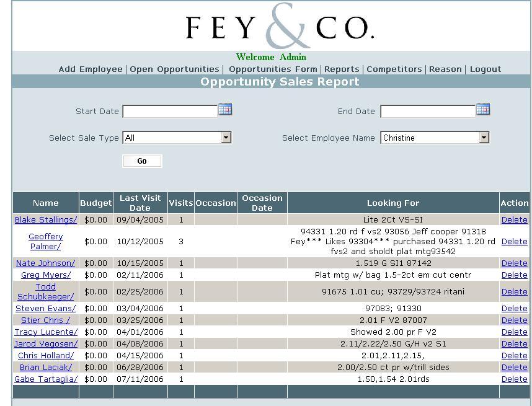Go to Open Opportunities page
This screenshot has height=406, width=532.
[174, 69]
